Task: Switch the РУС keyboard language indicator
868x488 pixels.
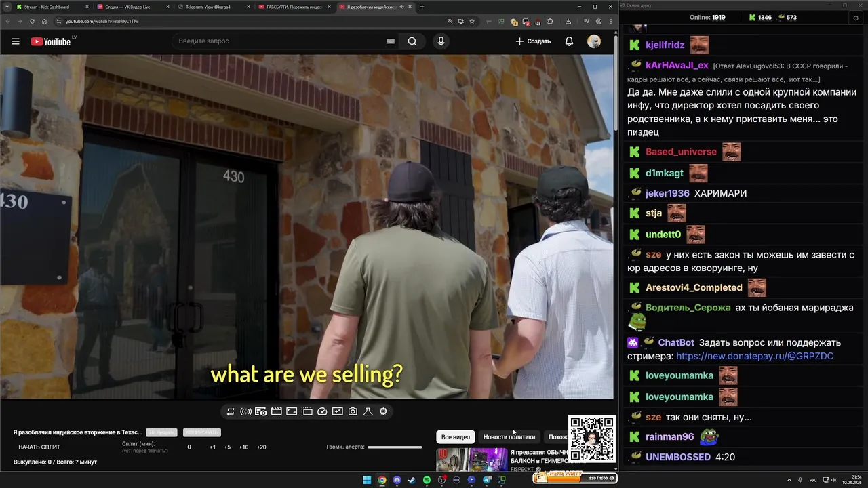Action: [x=813, y=480]
